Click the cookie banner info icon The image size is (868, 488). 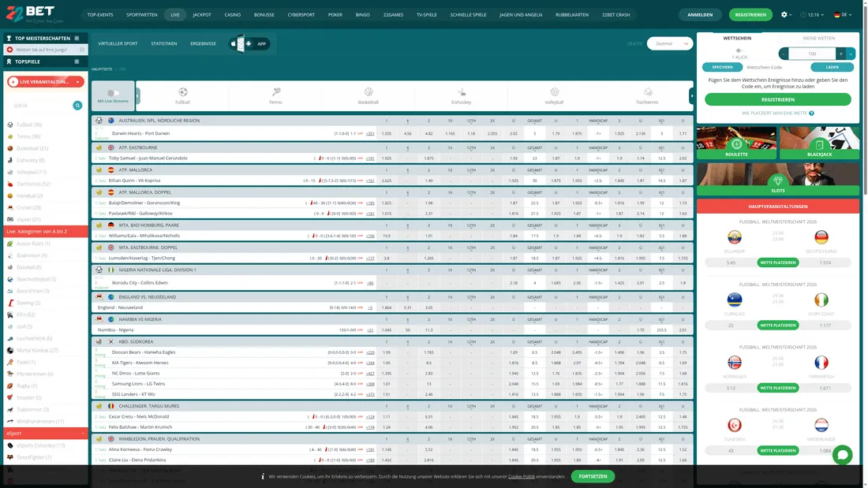tap(263, 476)
